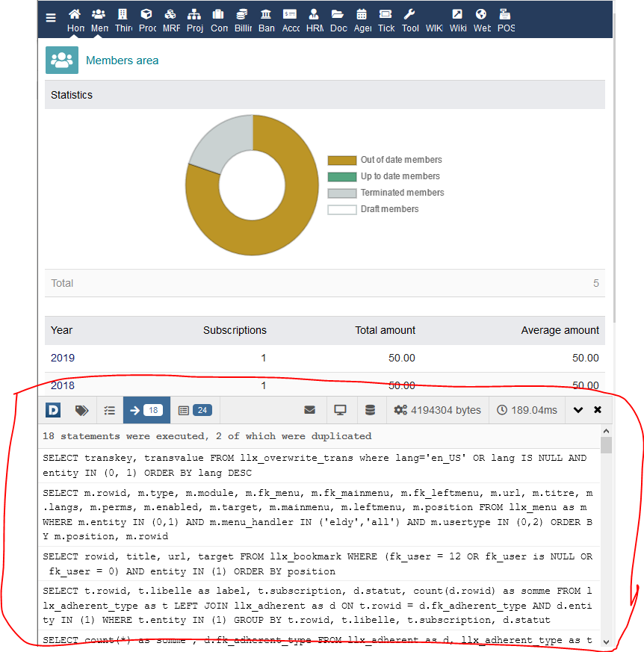Viewport: 644px width, 652px height.
Task: Open Bank building icon
Action: pyautogui.click(x=266, y=14)
